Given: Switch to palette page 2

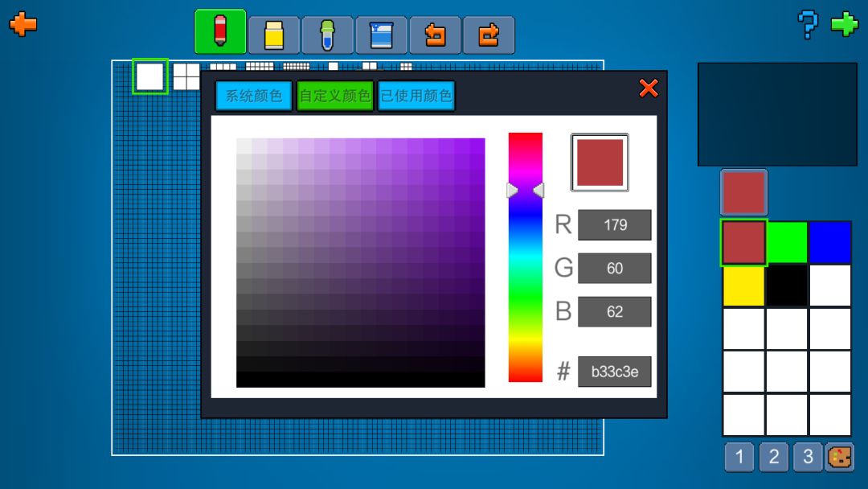Looking at the screenshot, I should point(774,457).
